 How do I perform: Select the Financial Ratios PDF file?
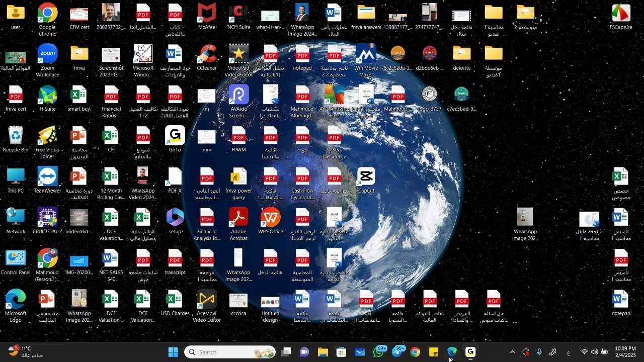pos(111,101)
